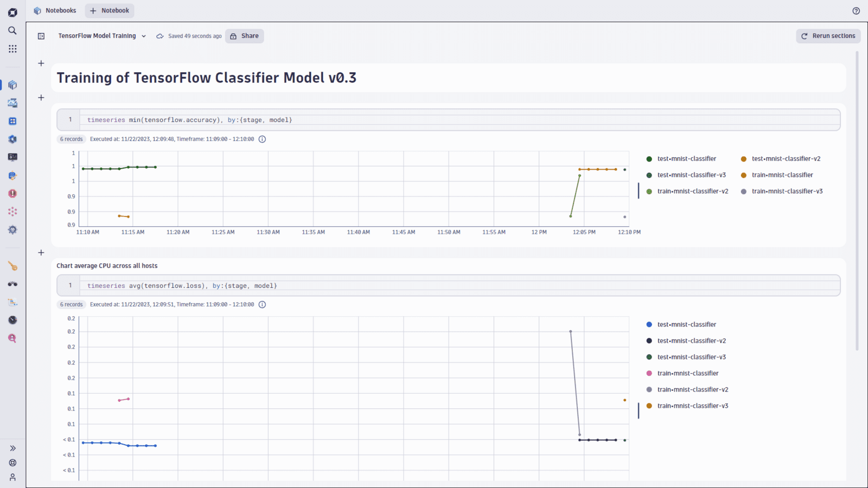
Task: Click the Share button
Action: coord(244,36)
